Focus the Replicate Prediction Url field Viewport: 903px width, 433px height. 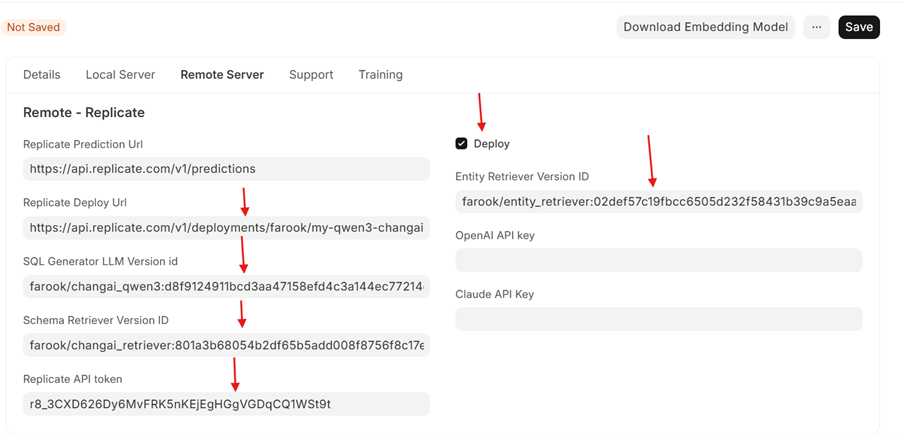tap(226, 169)
